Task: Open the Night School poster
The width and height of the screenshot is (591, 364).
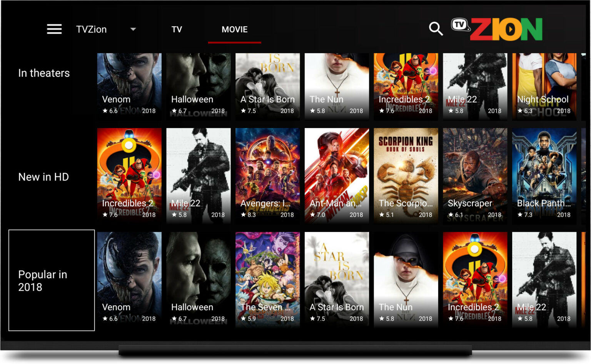Action: 544,86
